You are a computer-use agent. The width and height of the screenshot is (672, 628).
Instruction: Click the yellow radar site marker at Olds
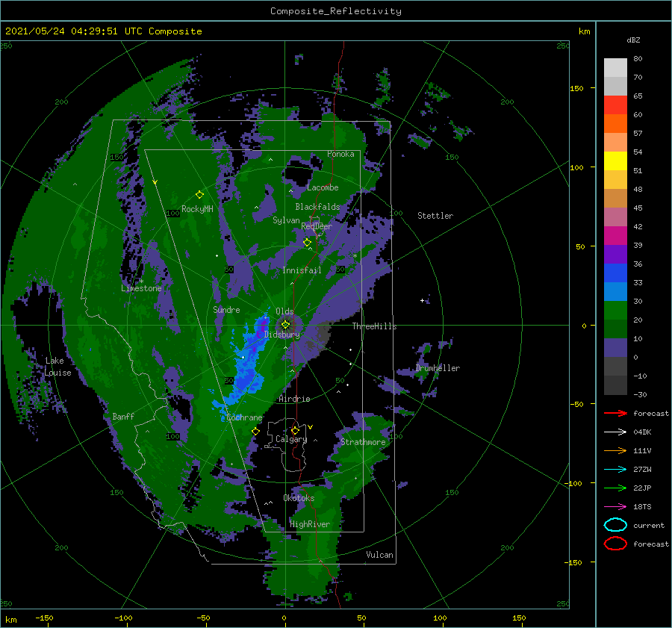pyautogui.click(x=285, y=325)
